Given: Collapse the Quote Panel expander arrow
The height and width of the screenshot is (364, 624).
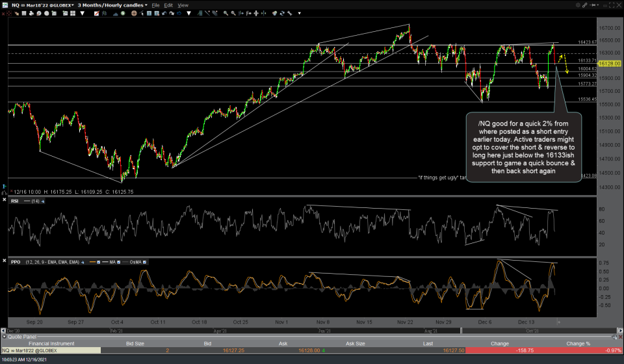Looking at the screenshot, I should click(x=5, y=337).
